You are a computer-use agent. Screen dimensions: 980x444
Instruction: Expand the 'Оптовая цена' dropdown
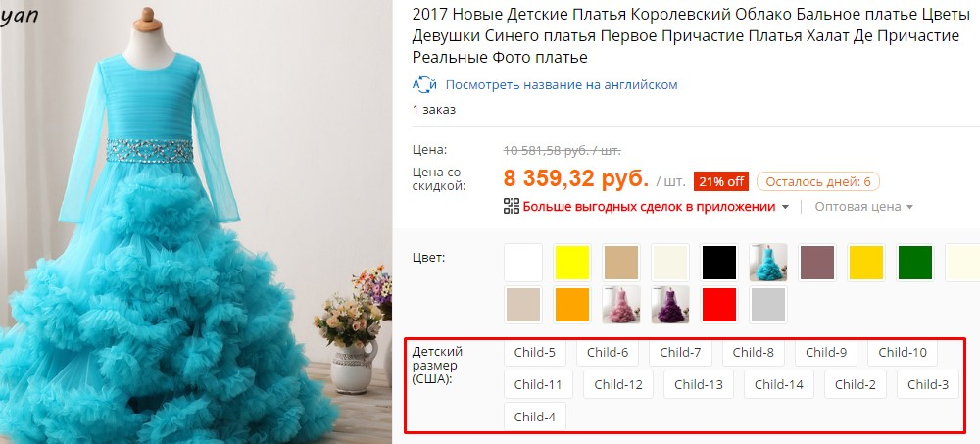coord(863,207)
